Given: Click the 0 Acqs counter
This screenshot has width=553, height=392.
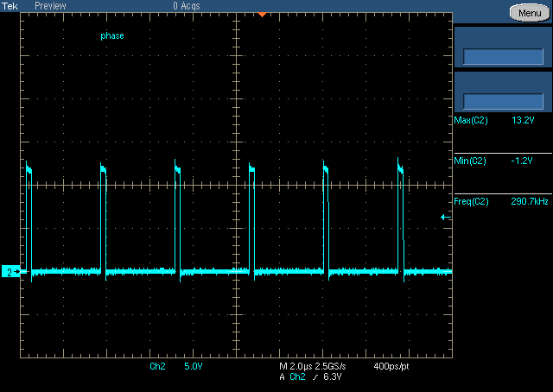Looking at the screenshot, I should pyautogui.click(x=188, y=6).
